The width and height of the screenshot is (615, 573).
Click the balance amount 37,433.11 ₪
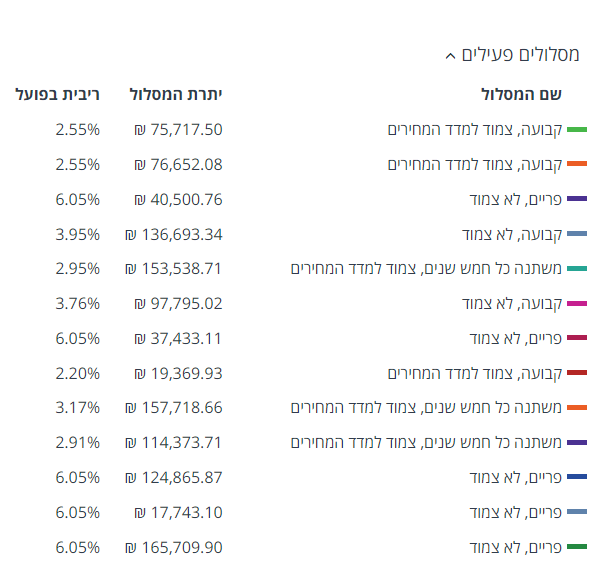[x=177, y=338]
